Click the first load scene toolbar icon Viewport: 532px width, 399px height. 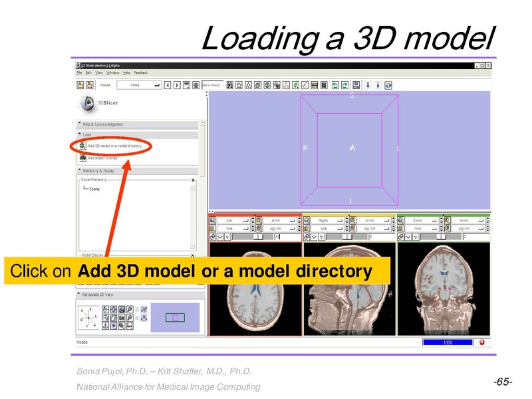(80, 85)
